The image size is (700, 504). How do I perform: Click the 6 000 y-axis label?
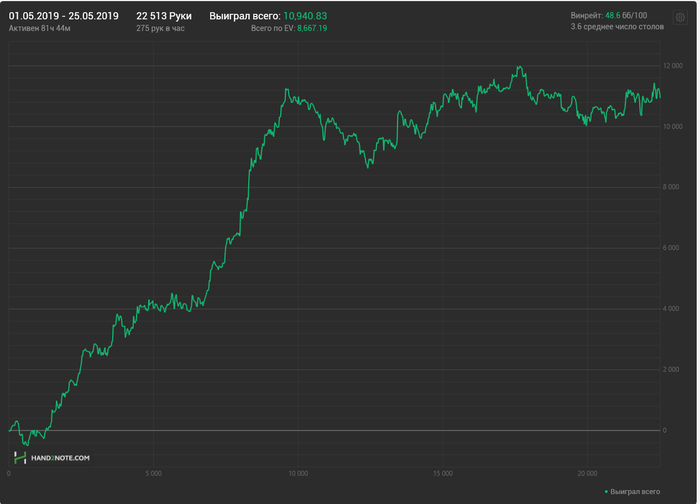point(671,248)
